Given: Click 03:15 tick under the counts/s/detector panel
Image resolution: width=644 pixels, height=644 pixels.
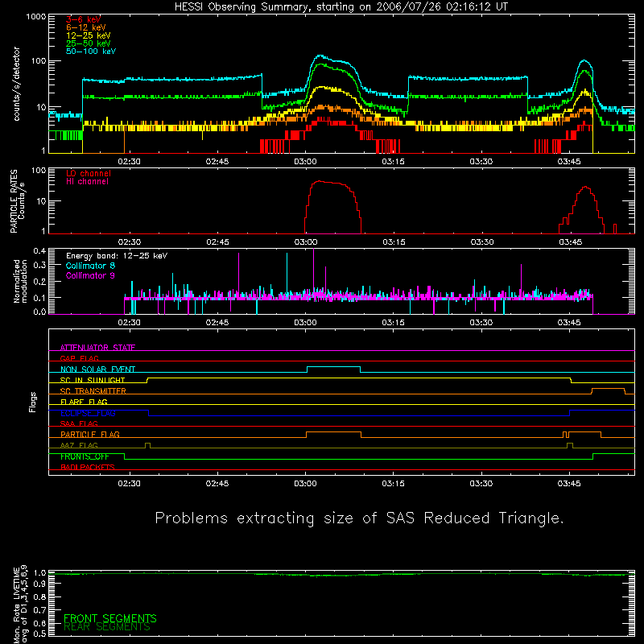Looking at the screenshot, I should (393, 162).
